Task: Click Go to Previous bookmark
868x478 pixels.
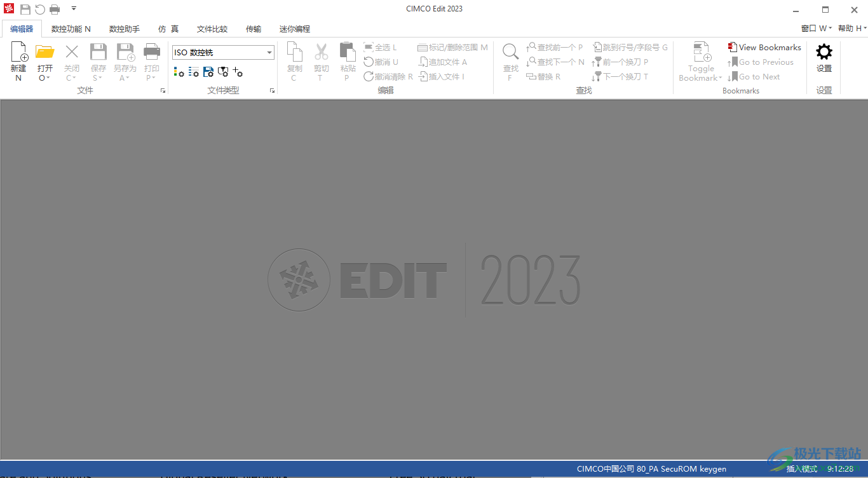Action: point(761,62)
